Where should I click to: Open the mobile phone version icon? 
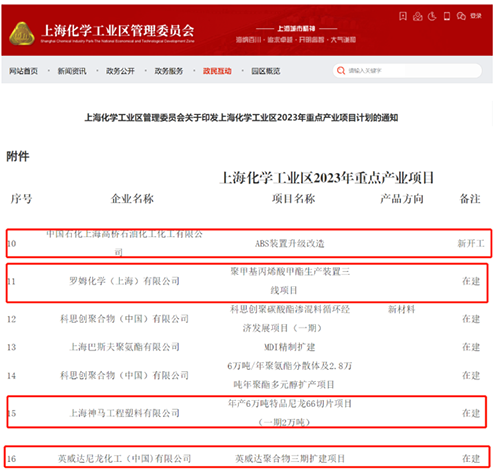coord(447,16)
